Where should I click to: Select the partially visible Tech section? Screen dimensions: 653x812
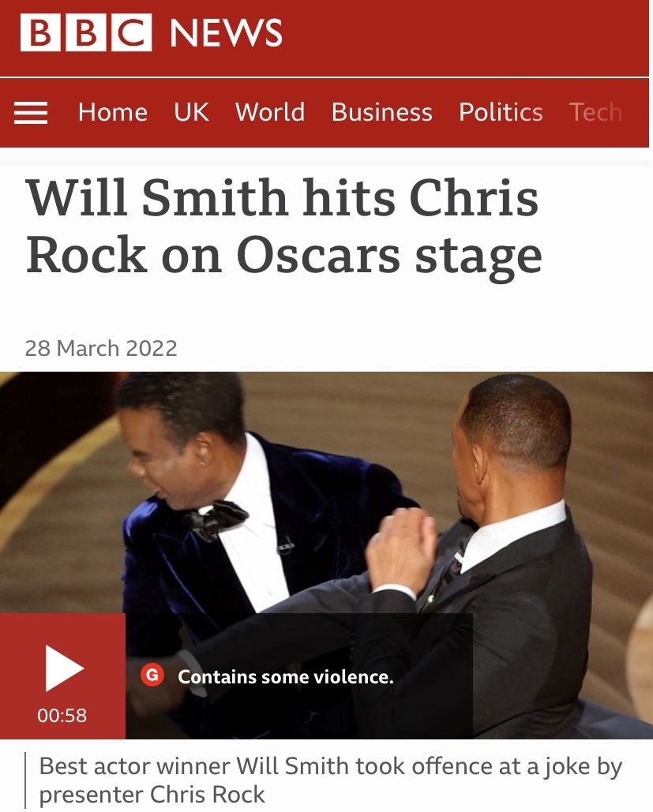595,112
